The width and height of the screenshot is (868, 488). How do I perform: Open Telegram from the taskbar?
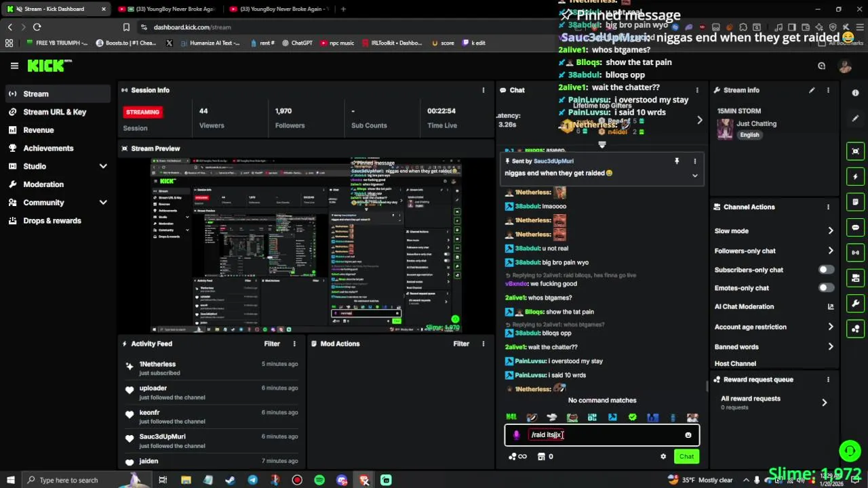pyautogui.click(x=253, y=480)
